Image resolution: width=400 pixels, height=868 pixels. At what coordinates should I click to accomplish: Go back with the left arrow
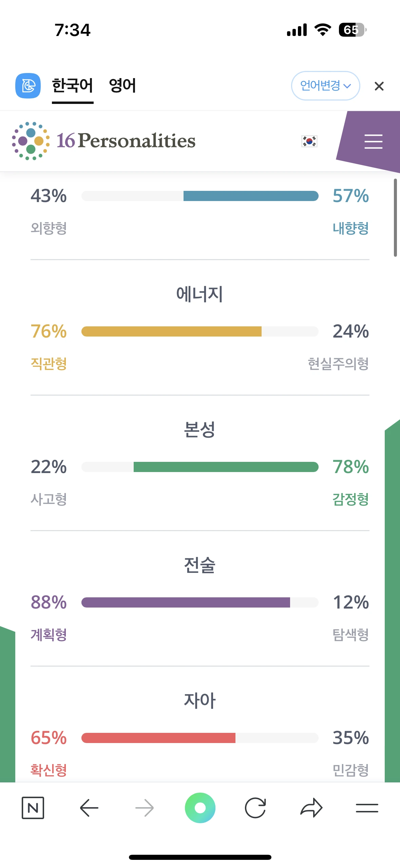pos(89,808)
